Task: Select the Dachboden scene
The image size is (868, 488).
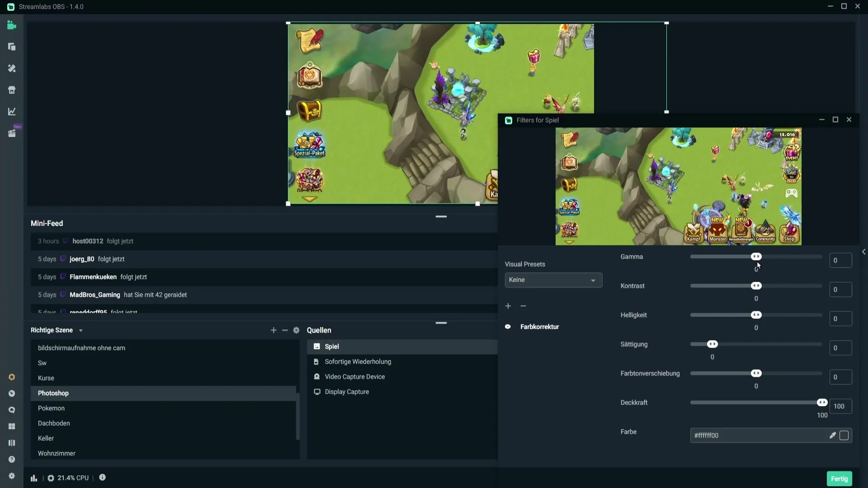Action: [x=163, y=423]
